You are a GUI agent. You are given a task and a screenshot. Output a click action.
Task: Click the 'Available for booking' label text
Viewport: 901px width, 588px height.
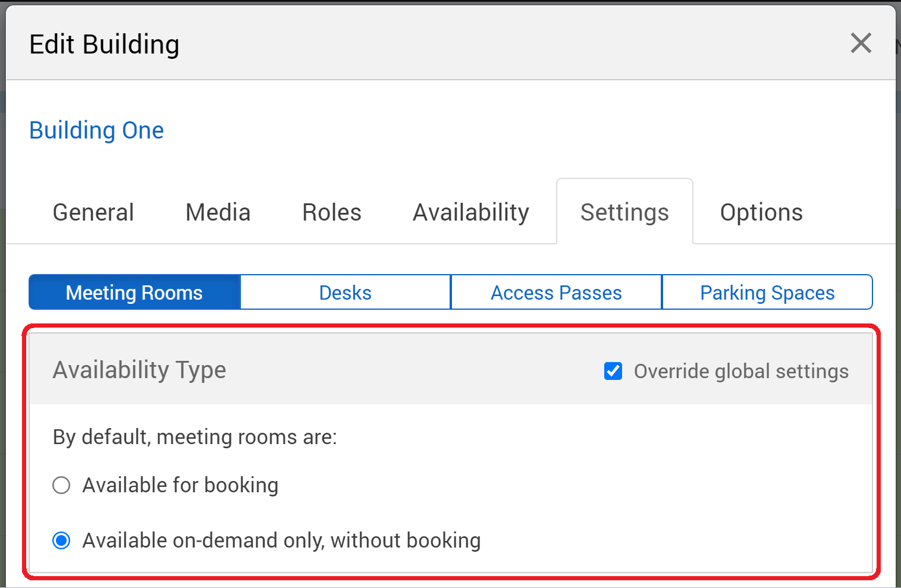[180, 485]
